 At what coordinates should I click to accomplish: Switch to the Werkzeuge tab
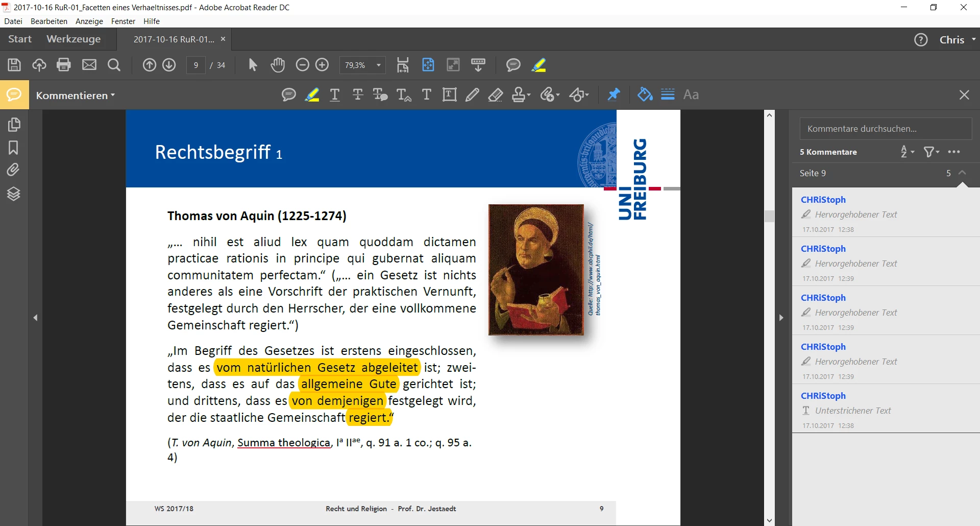[73, 39]
